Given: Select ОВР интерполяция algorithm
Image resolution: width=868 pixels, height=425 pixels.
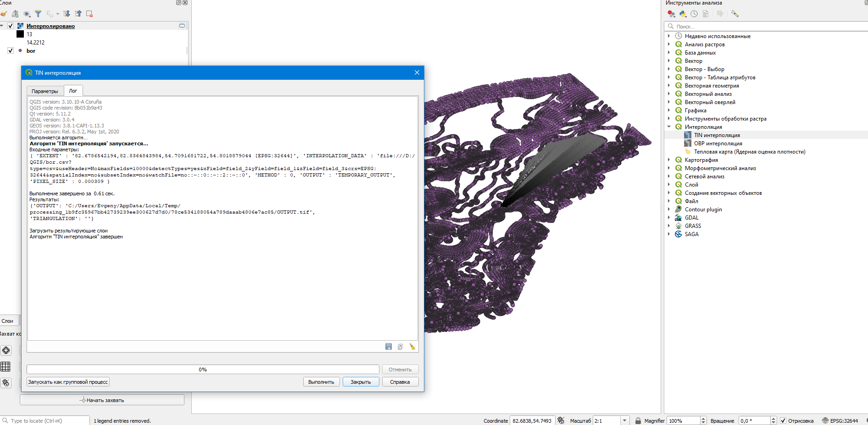Looking at the screenshot, I should coord(718,144).
